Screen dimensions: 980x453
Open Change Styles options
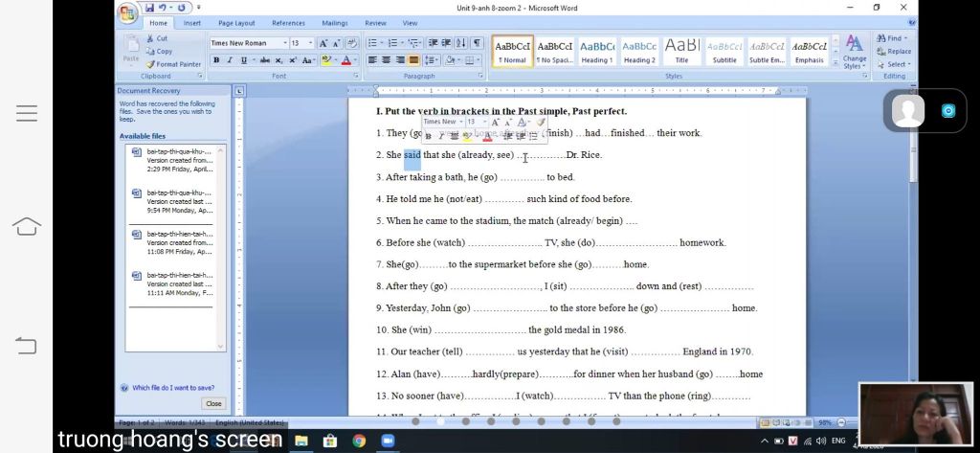(854, 52)
